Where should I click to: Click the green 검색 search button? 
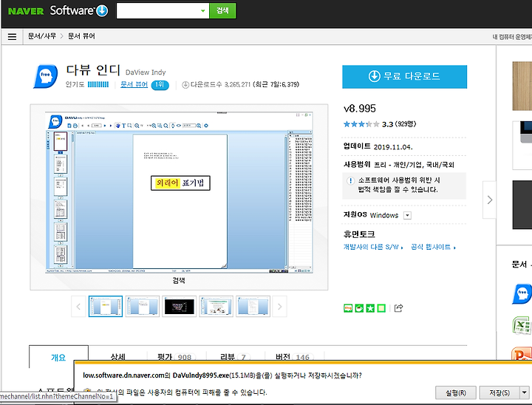tap(222, 11)
